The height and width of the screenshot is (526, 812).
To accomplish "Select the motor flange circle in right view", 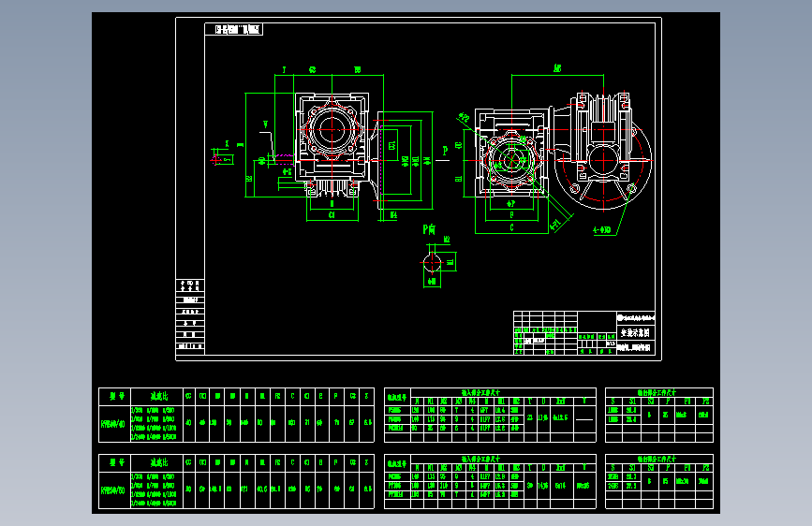I will tap(603, 161).
